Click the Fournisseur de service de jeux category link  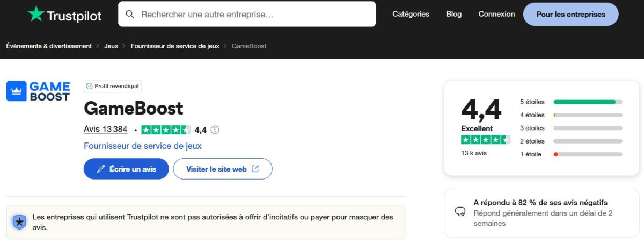pyautogui.click(x=143, y=146)
